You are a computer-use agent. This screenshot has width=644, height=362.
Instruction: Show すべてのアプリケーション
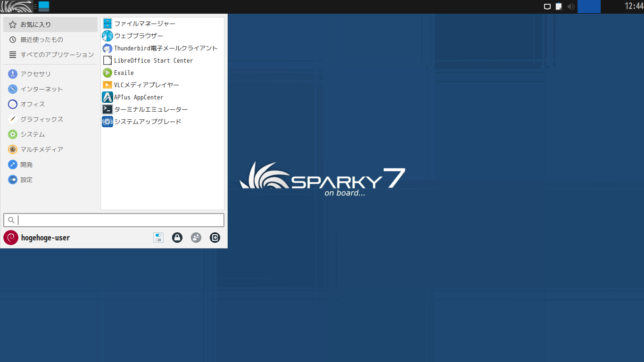50,55
